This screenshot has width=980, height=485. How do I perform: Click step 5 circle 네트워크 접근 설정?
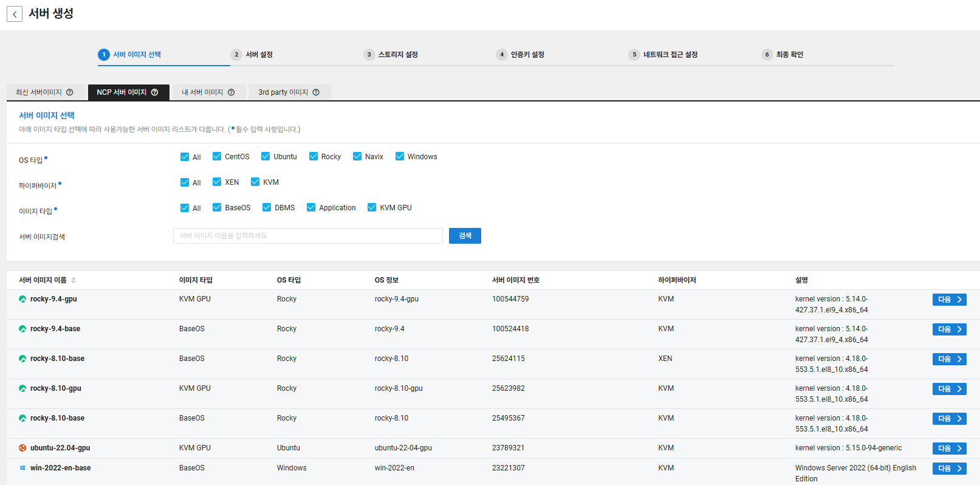tap(634, 55)
